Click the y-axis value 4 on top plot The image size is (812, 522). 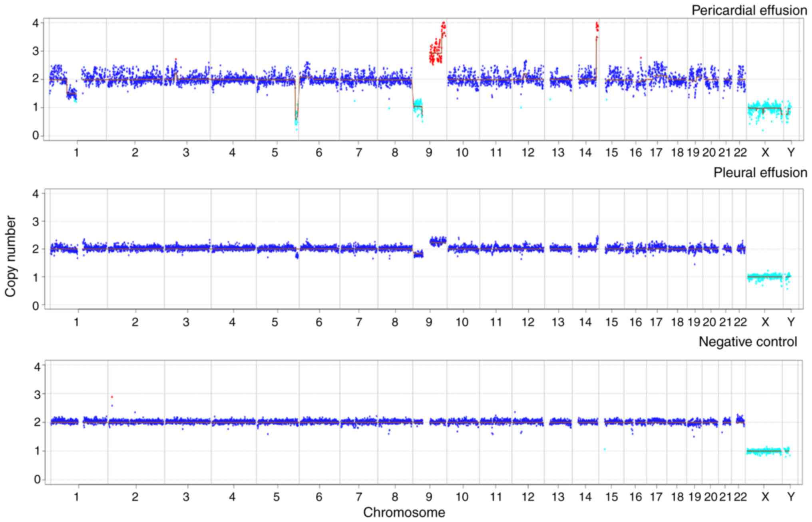pyautogui.click(x=36, y=23)
